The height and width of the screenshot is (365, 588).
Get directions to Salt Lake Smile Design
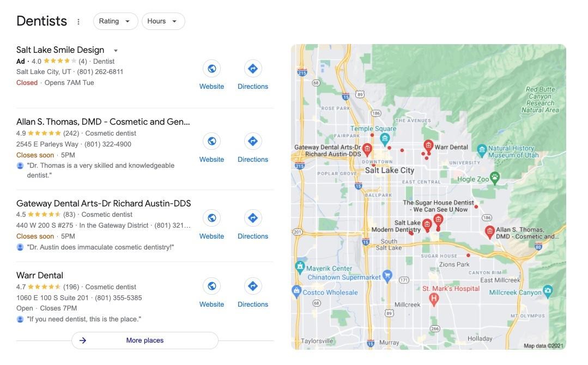point(253,69)
